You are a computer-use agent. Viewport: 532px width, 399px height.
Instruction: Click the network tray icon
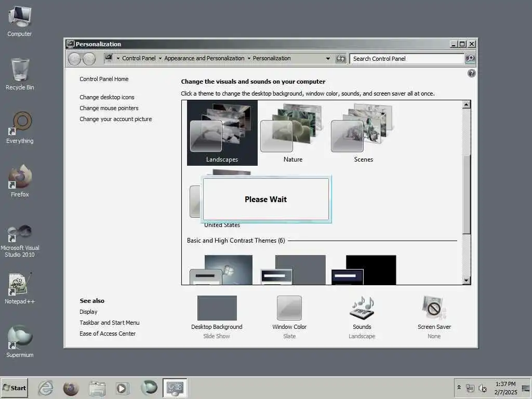pyautogui.click(x=470, y=388)
